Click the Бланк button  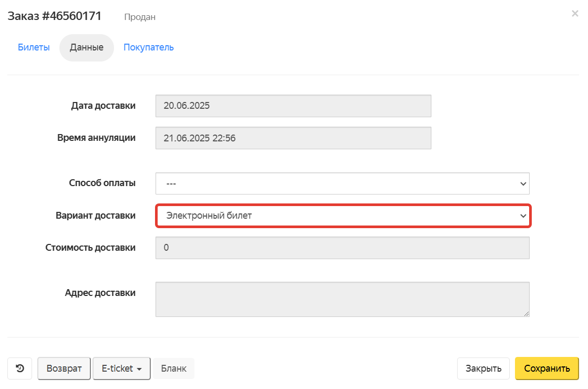coord(173,368)
